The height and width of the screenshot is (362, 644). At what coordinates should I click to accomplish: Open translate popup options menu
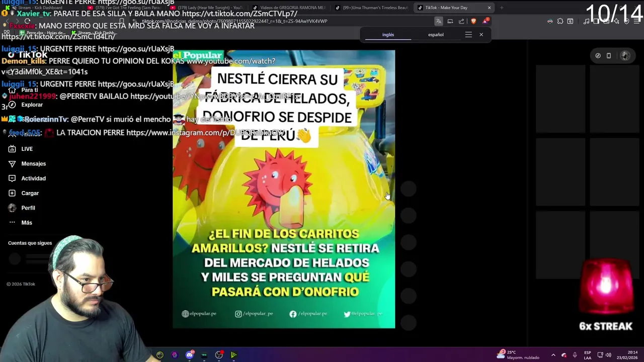(468, 35)
